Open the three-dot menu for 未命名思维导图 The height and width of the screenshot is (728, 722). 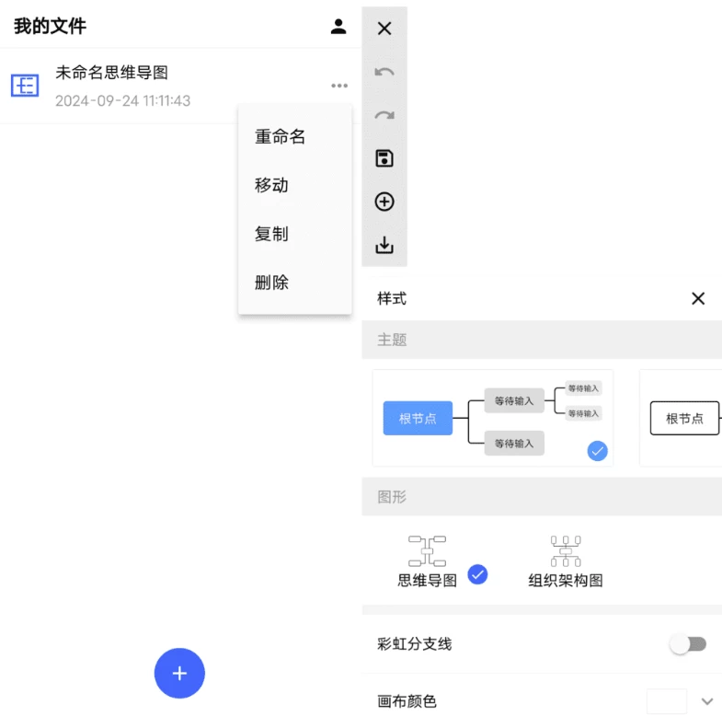pos(339,86)
